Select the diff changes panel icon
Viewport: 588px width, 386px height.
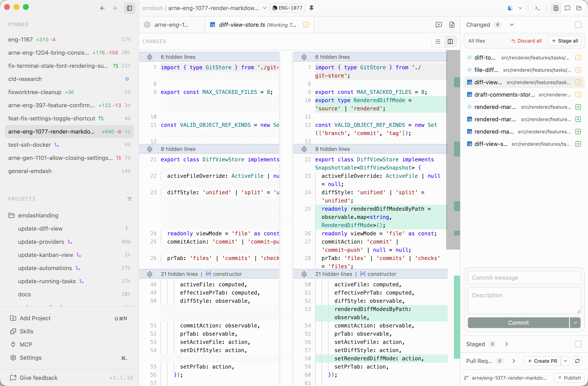pyautogui.click(x=556, y=8)
